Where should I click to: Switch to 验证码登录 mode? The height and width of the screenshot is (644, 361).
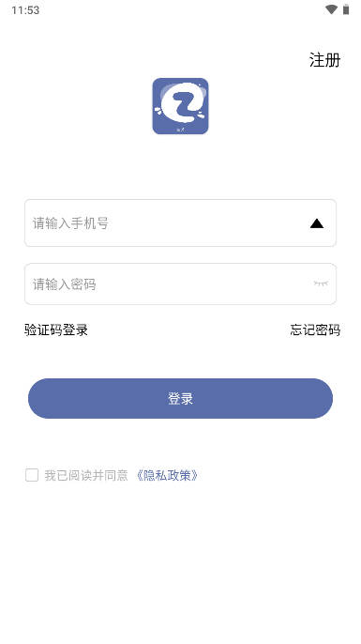[x=56, y=330]
